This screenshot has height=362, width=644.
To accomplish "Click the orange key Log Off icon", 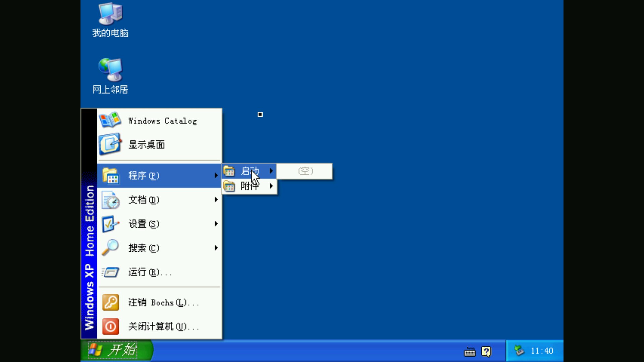I will pos(110,302).
